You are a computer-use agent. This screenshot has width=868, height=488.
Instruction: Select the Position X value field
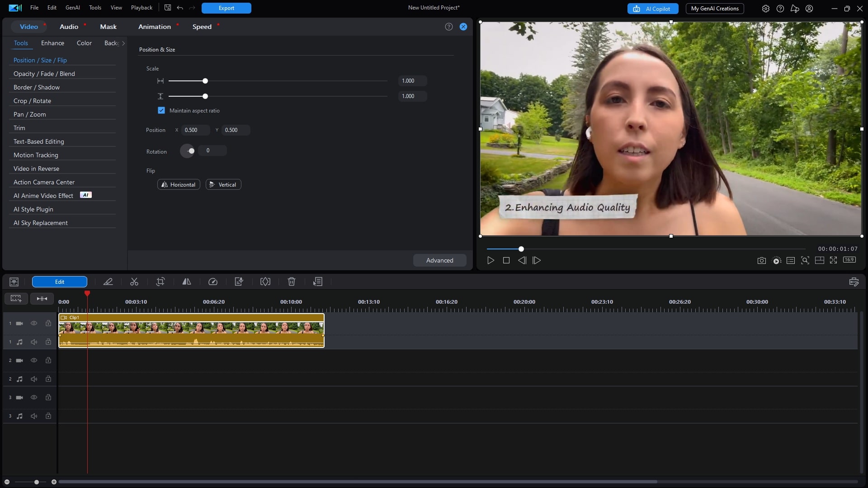tap(195, 130)
